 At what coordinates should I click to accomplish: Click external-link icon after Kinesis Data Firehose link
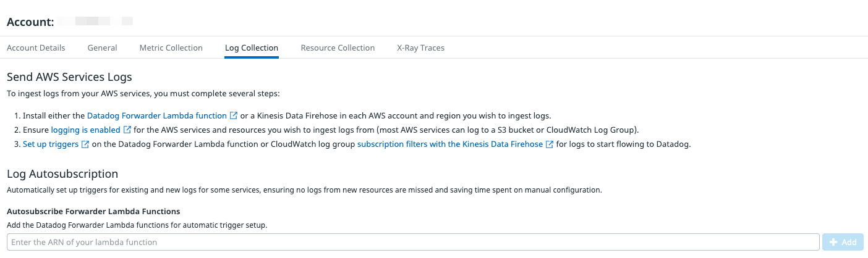point(550,144)
